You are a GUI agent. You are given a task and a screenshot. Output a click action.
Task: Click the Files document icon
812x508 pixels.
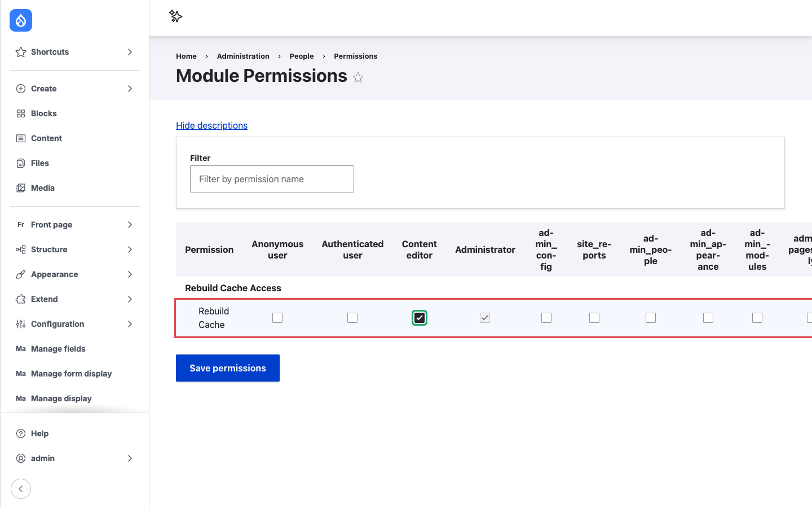[x=21, y=163]
